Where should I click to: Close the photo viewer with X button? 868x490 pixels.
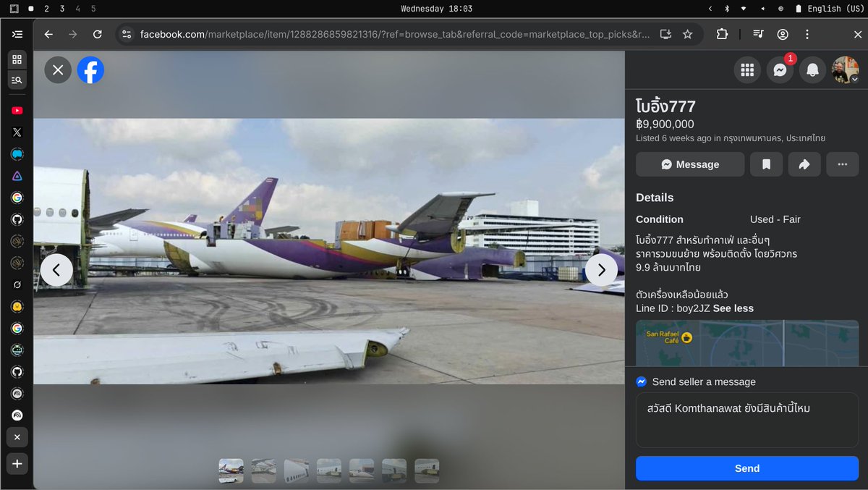pos(58,70)
